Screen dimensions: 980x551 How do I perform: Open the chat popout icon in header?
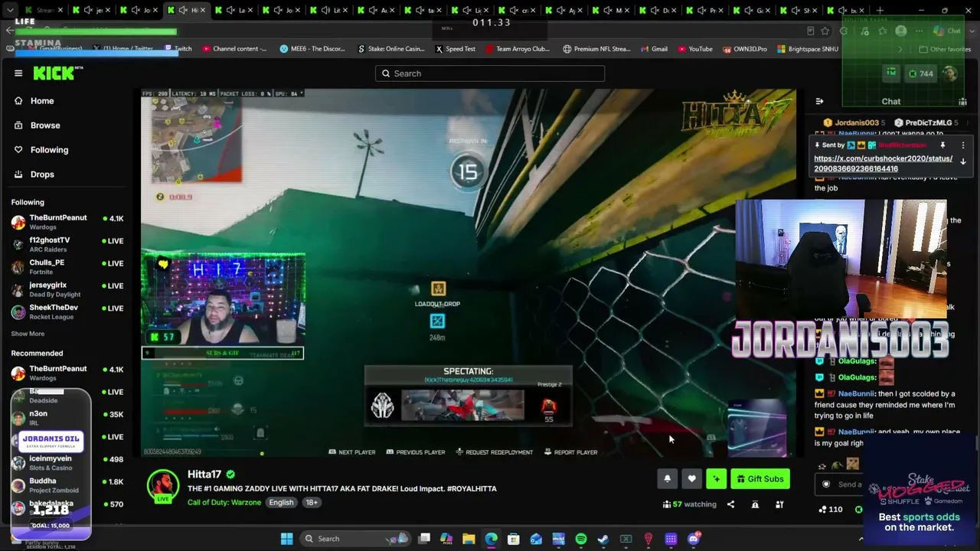[962, 101]
